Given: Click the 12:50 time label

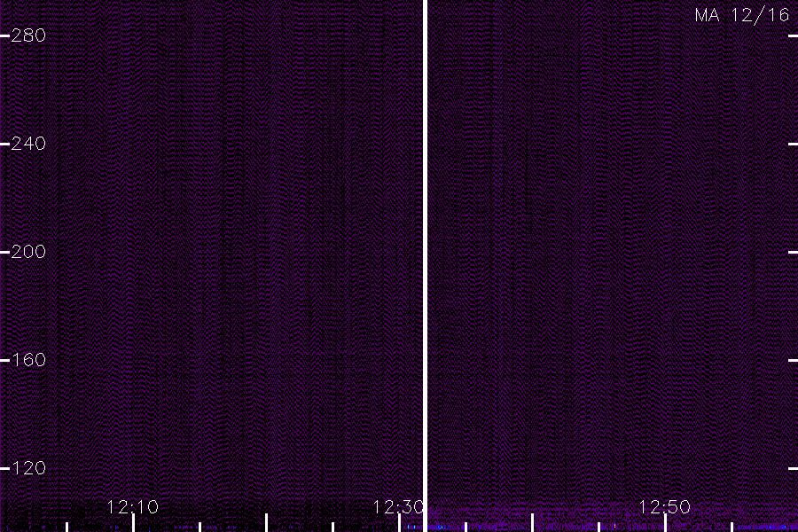Looking at the screenshot, I should click(x=664, y=507).
